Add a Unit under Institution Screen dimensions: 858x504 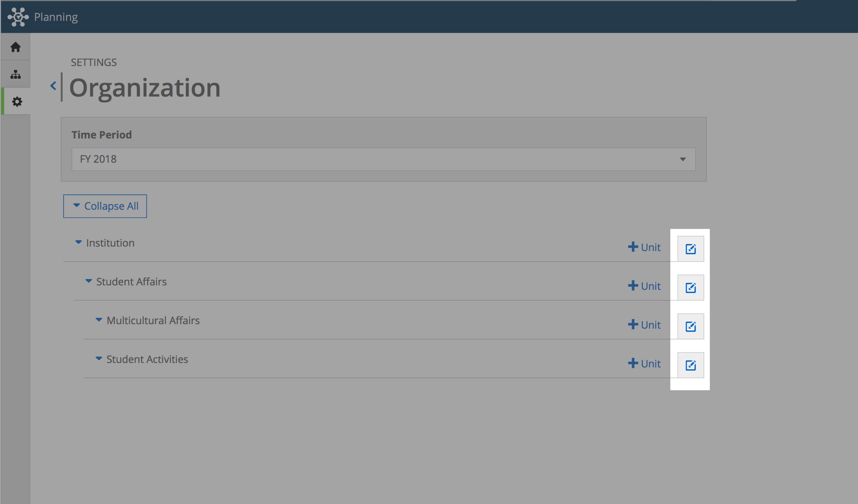pos(644,247)
